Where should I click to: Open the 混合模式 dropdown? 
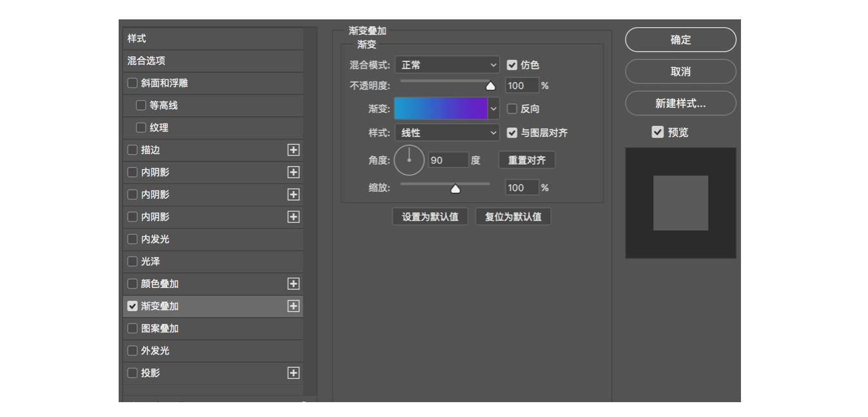pos(447,65)
